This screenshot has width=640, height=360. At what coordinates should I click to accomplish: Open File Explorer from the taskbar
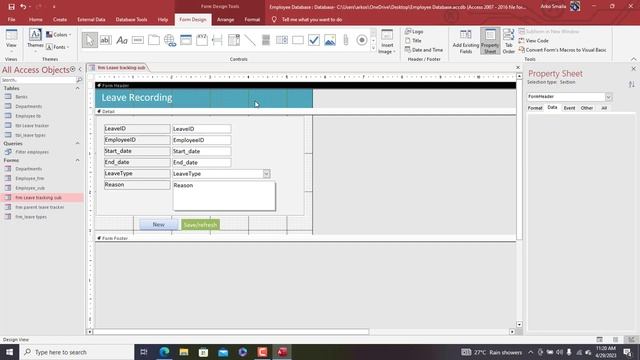pyautogui.click(x=184, y=352)
